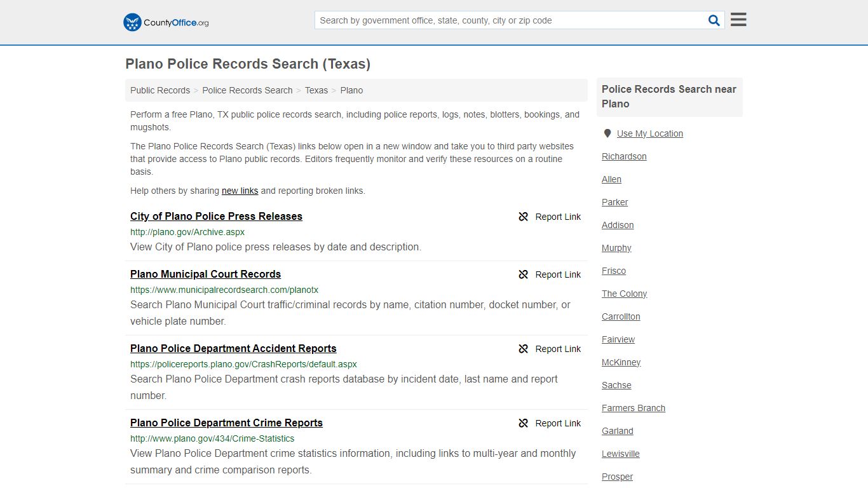Click the 'Police Records Search near Plano' heading

[x=669, y=97]
